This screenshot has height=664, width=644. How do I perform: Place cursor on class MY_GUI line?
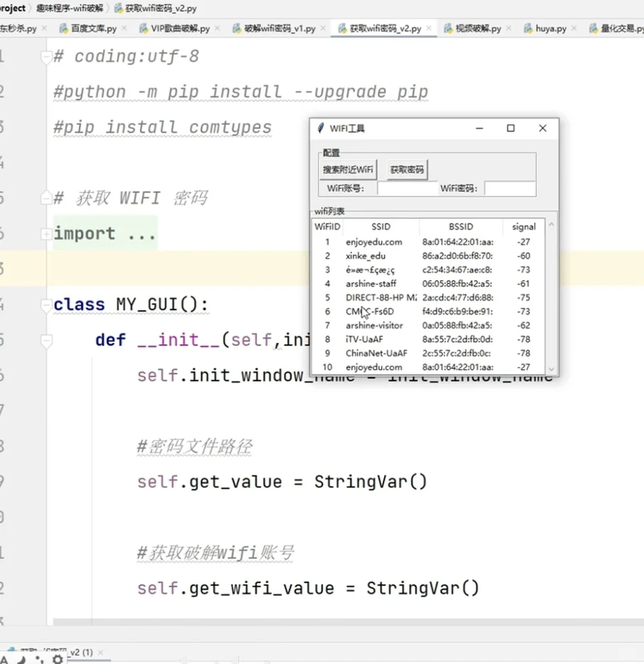pos(131,305)
